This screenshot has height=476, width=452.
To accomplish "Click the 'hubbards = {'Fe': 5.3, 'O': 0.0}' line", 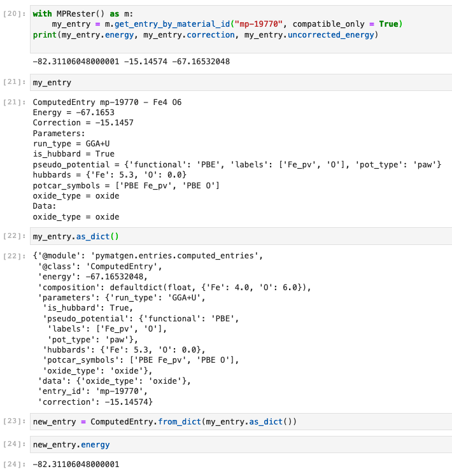I will click(109, 175).
